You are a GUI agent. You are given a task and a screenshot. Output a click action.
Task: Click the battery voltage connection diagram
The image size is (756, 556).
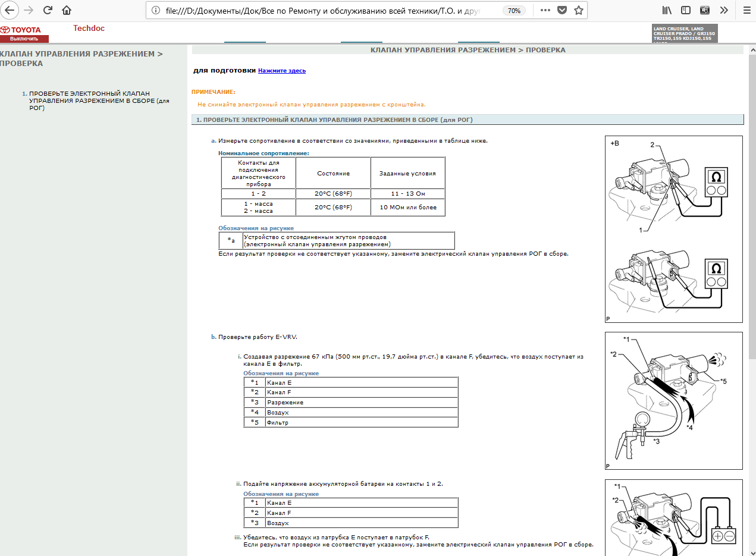(674, 517)
